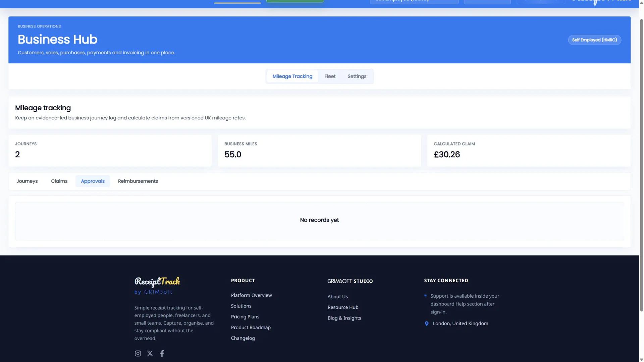Select the Journeys sub-tab

pos(27,181)
